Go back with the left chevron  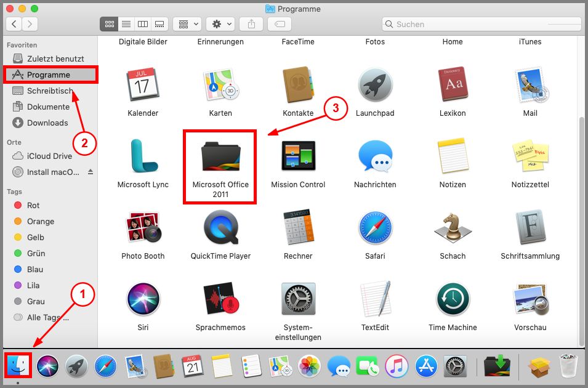pyautogui.click(x=14, y=25)
